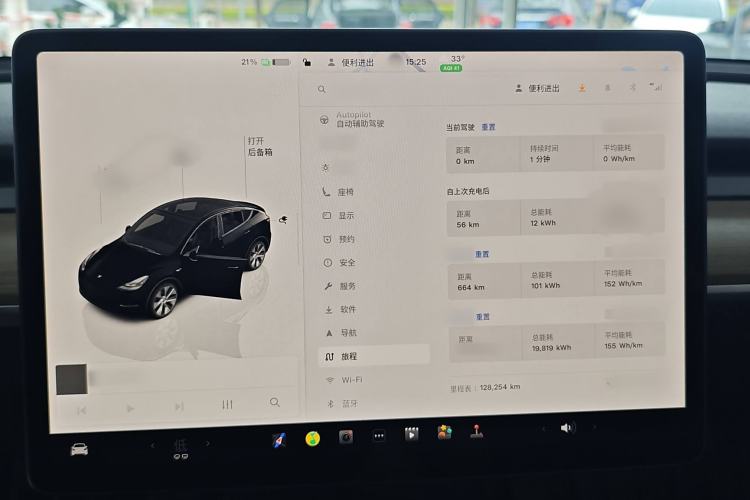This screenshot has height=500, width=750.
Task: Open the media equalizer icon
Action: click(227, 404)
